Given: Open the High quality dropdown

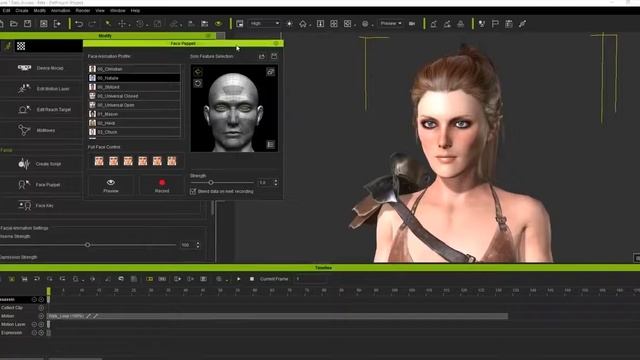Looking at the screenshot, I should (x=265, y=24).
